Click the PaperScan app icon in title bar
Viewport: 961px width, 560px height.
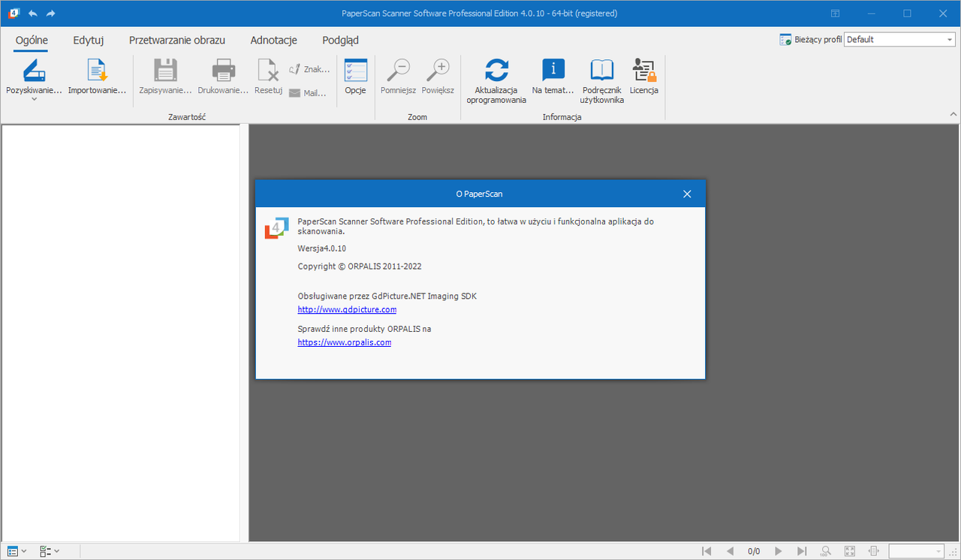14,14
